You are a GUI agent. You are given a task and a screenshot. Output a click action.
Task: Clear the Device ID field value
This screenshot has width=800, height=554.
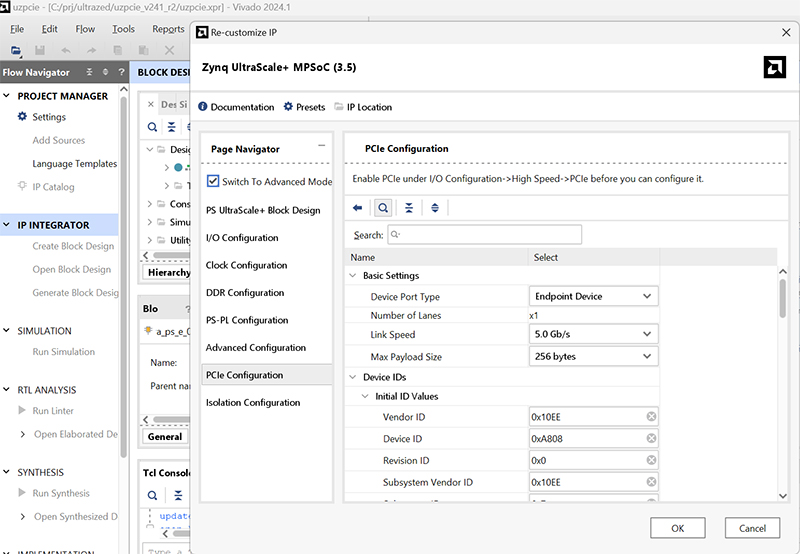(651, 439)
